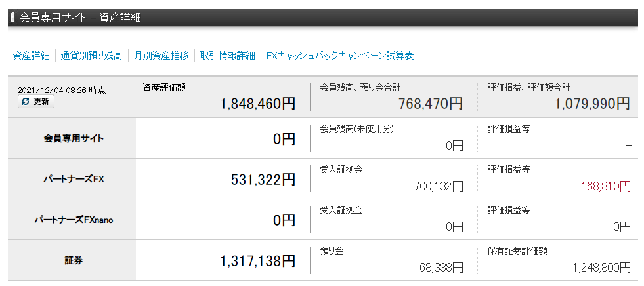
Task: Click the 1,079,990円 valuation total
Action: pyautogui.click(x=592, y=103)
